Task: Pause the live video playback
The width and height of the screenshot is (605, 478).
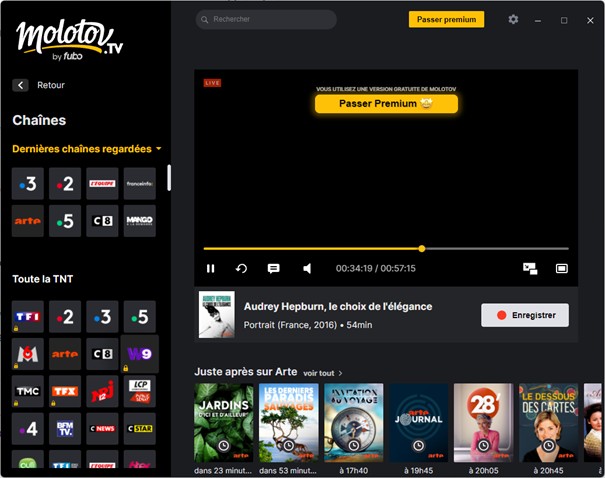Action: [x=211, y=268]
